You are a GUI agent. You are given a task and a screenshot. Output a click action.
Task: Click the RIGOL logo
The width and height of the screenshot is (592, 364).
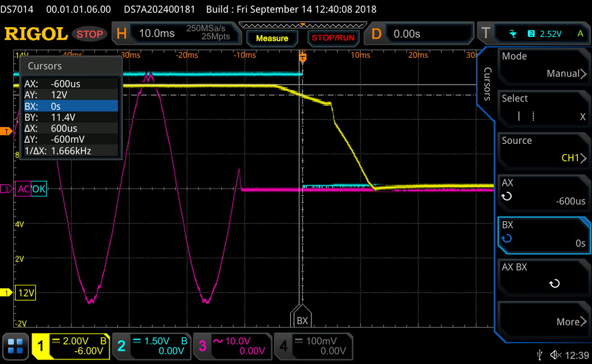pyautogui.click(x=36, y=34)
